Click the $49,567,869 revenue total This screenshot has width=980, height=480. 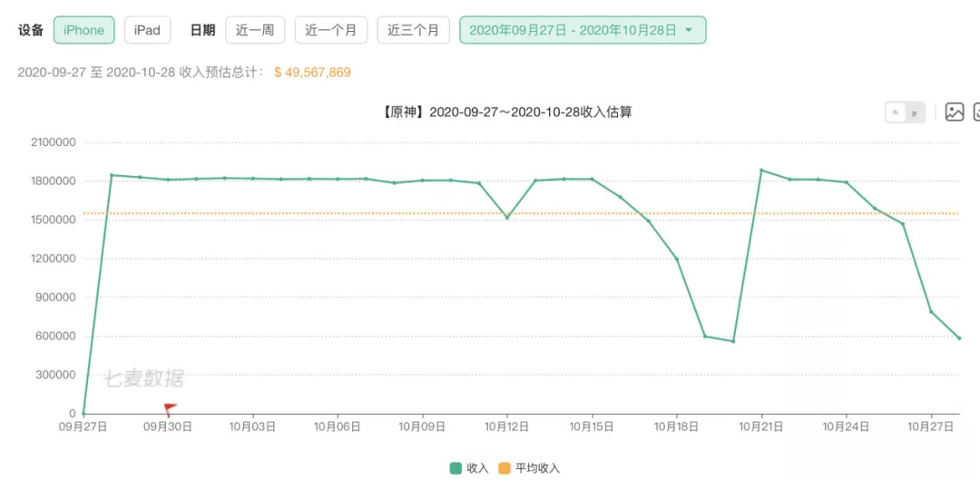click(x=312, y=73)
